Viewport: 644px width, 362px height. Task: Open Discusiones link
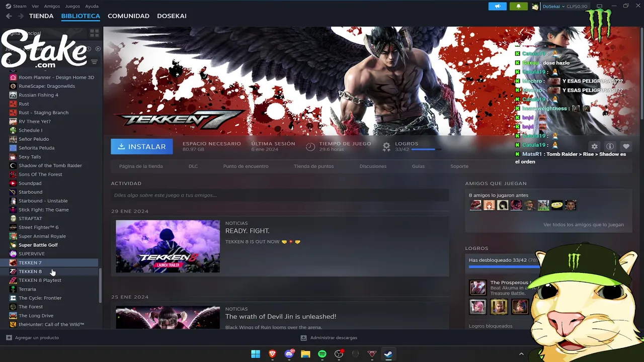click(x=373, y=166)
